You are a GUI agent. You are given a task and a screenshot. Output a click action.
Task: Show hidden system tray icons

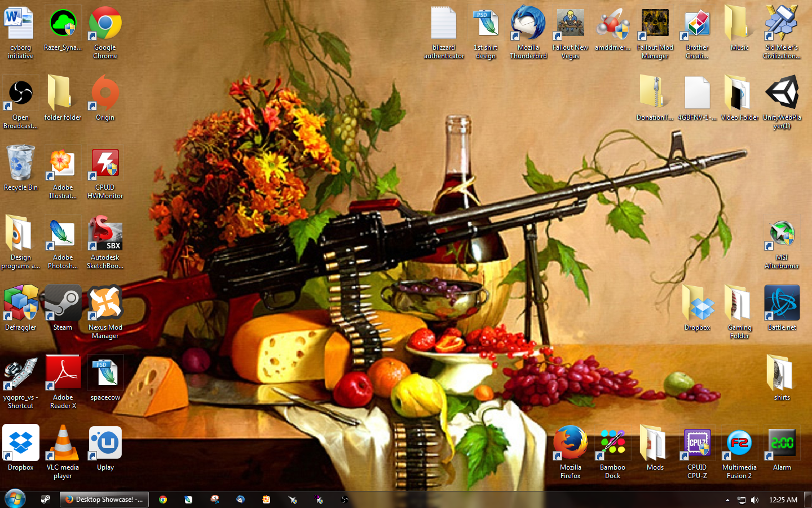[727, 500]
